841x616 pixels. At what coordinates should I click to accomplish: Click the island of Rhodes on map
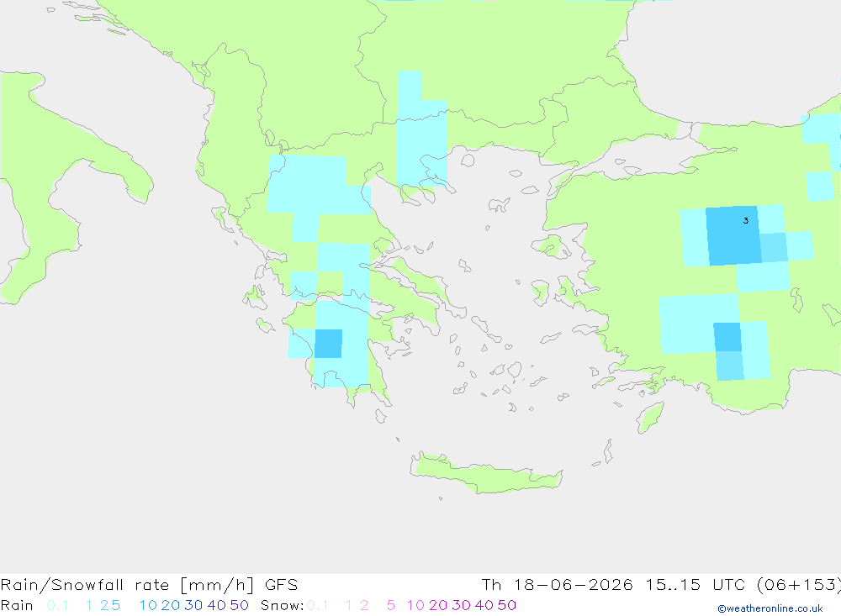click(x=650, y=418)
